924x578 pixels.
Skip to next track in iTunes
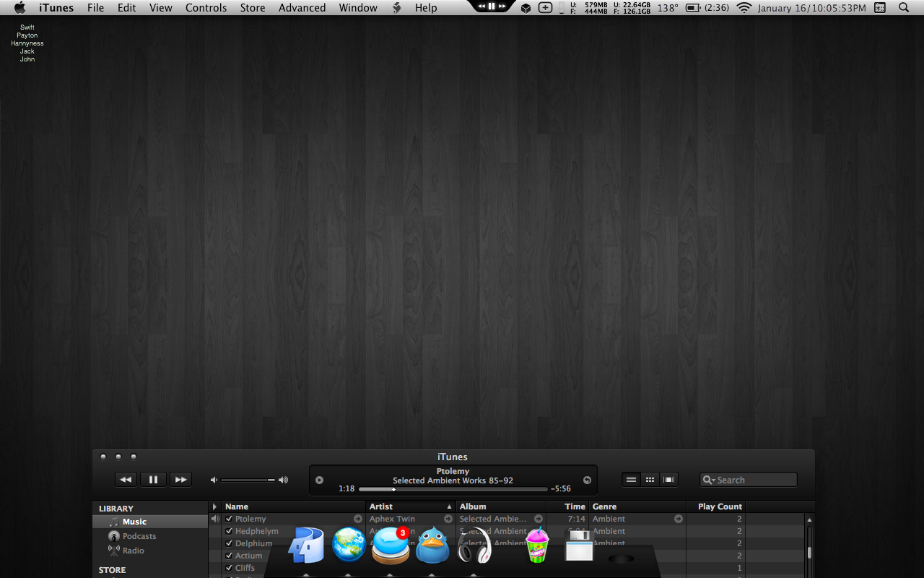point(180,480)
